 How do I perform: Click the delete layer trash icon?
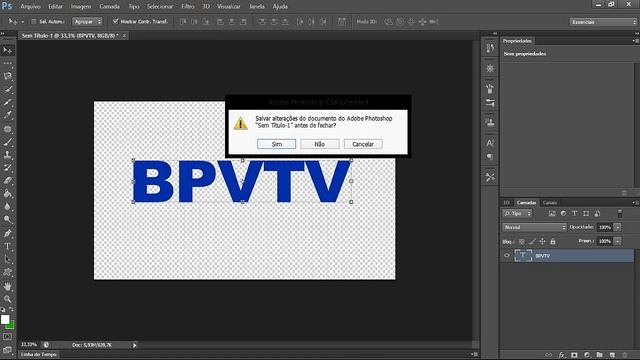pos(624,355)
